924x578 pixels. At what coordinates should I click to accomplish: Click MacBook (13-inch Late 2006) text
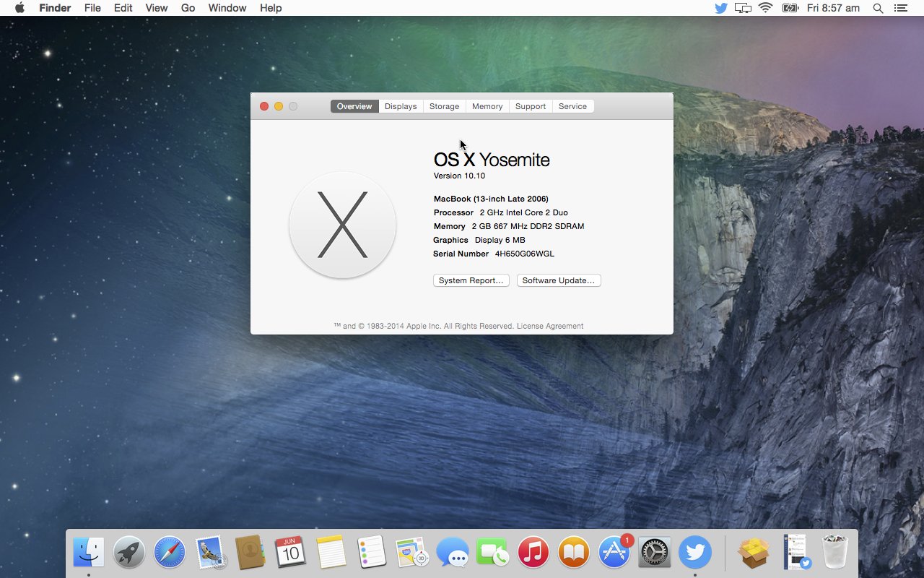491,199
